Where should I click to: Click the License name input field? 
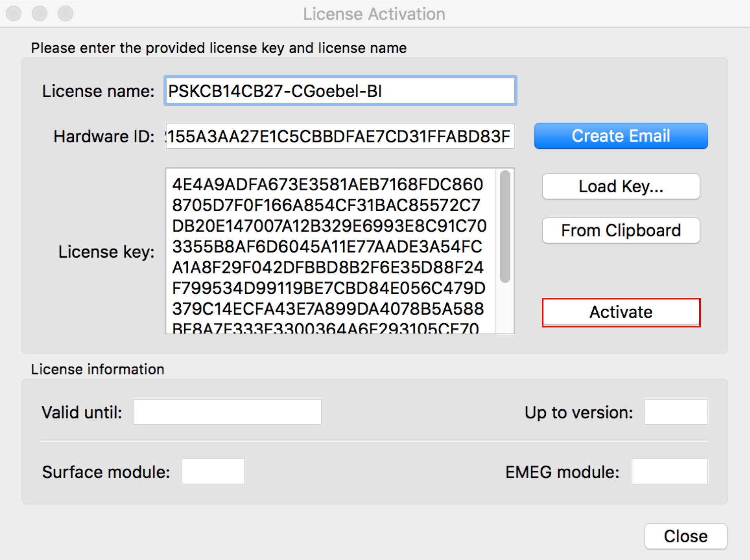pyautogui.click(x=340, y=91)
